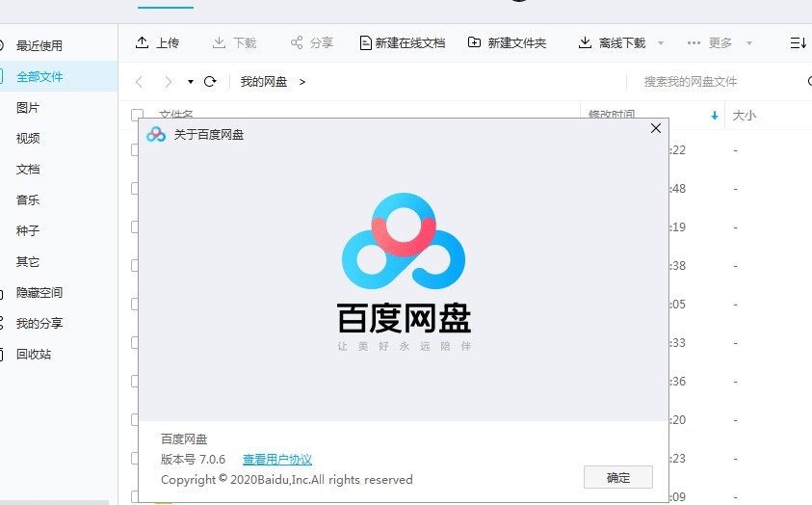Click the Copyright 2020Baidu,Inc. text

(x=287, y=480)
